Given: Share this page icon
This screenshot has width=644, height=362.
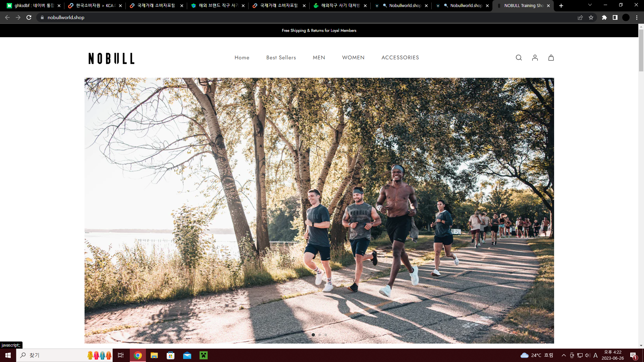Looking at the screenshot, I should 580,17.
